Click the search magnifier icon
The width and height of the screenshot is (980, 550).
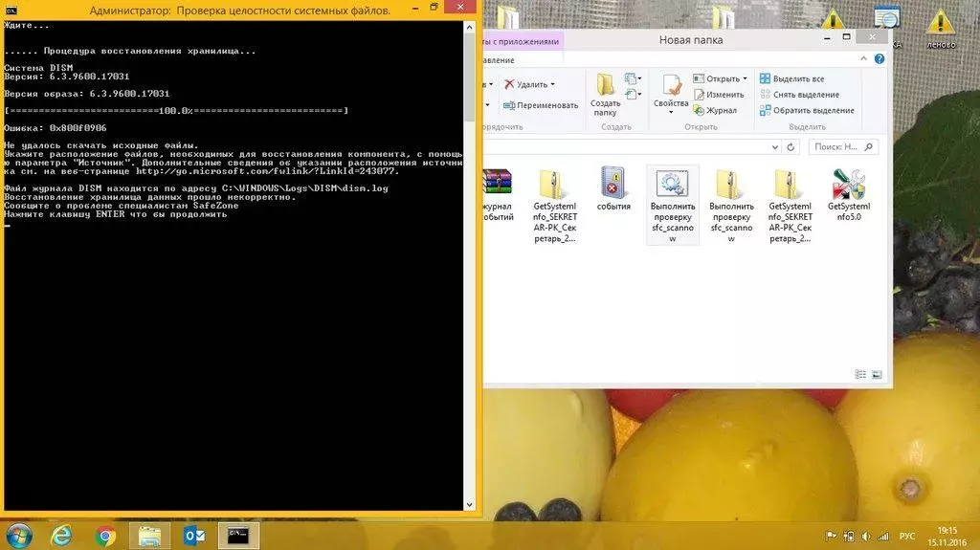click(868, 147)
